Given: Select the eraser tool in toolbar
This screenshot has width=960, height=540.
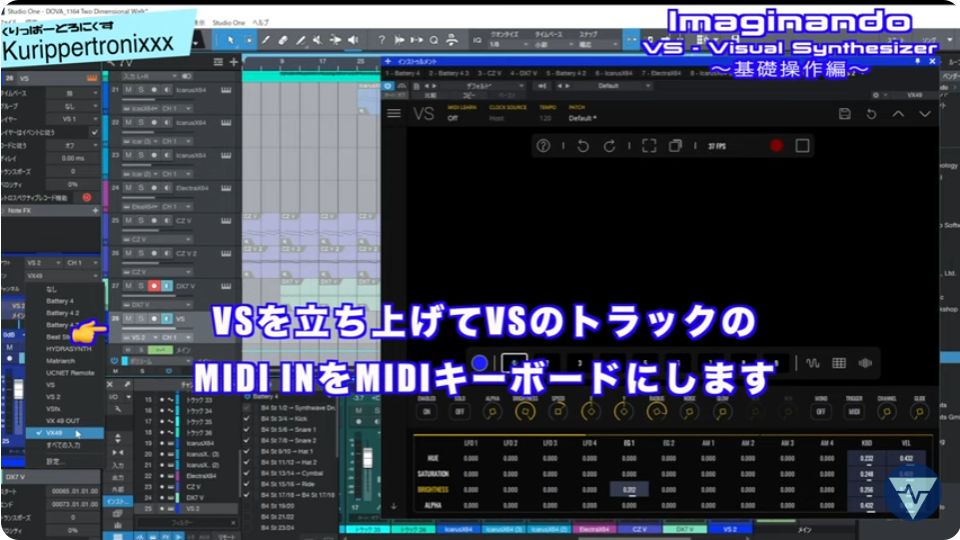Looking at the screenshot, I should (x=283, y=40).
